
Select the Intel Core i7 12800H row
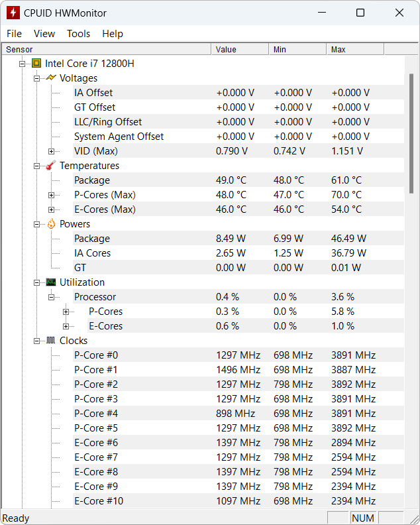89,63
